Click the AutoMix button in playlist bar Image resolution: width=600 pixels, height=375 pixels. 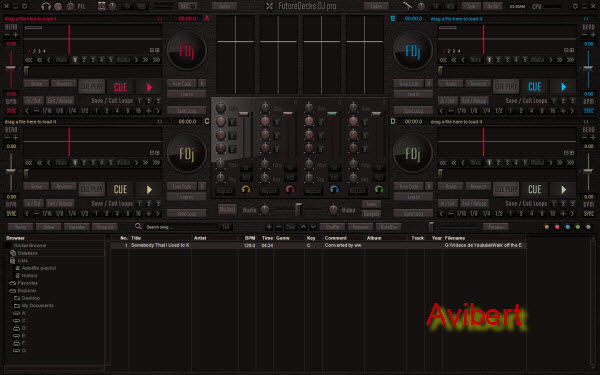point(388,227)
